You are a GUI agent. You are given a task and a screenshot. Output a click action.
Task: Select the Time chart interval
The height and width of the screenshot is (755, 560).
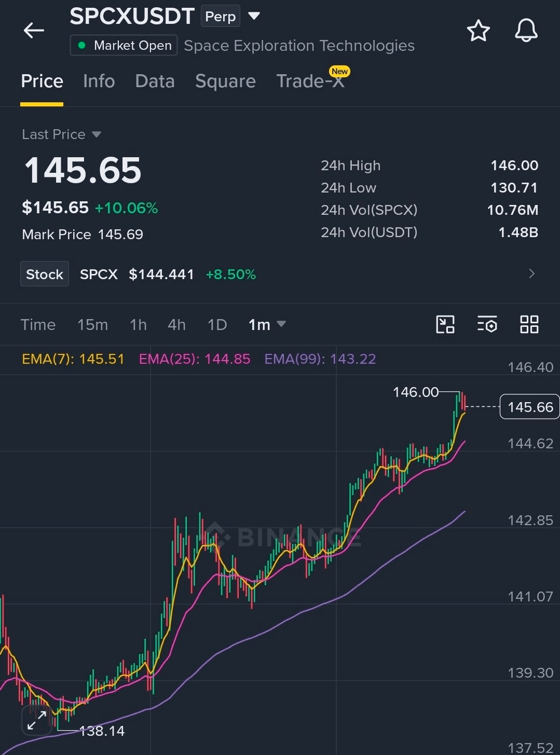click(x=38, y=325)
